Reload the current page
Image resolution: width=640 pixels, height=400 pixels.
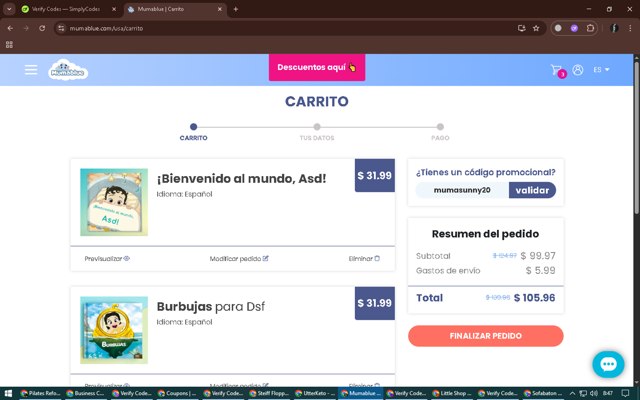click(42, 28)
